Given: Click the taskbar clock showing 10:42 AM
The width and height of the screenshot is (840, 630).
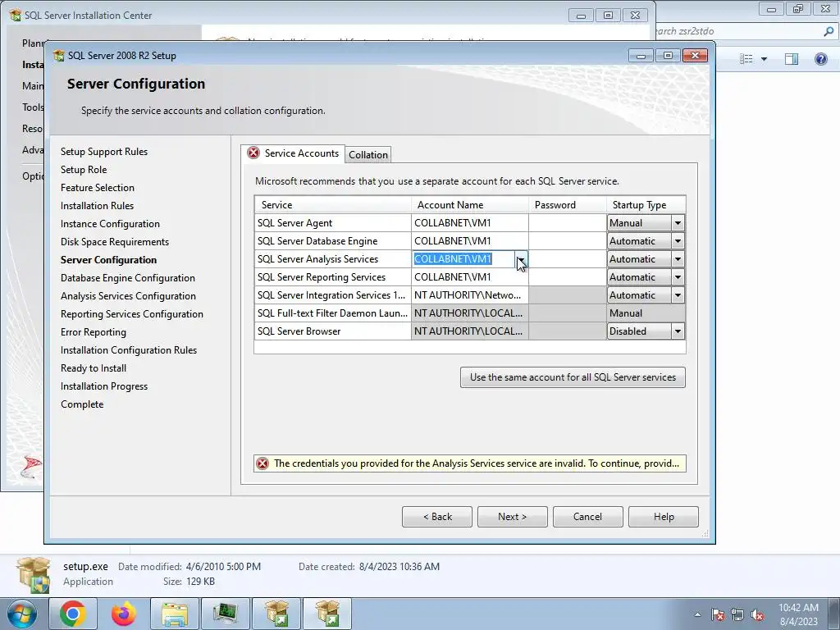Looking at the screenshot, I should 798,614.
